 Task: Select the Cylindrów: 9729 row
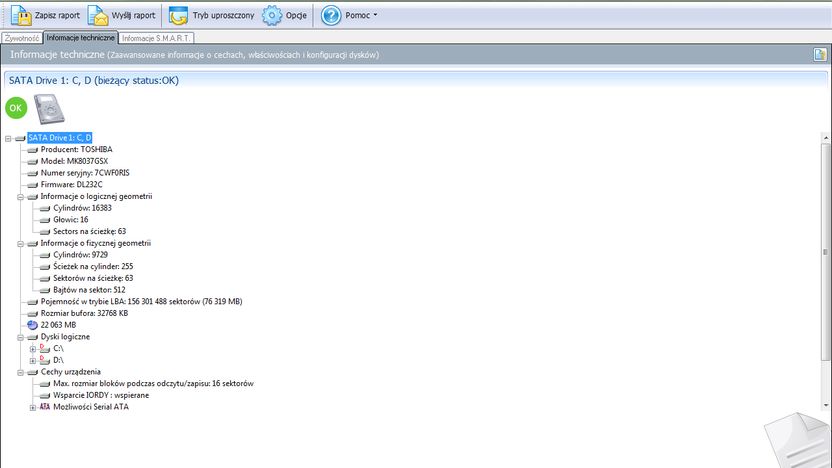[81, 255]
